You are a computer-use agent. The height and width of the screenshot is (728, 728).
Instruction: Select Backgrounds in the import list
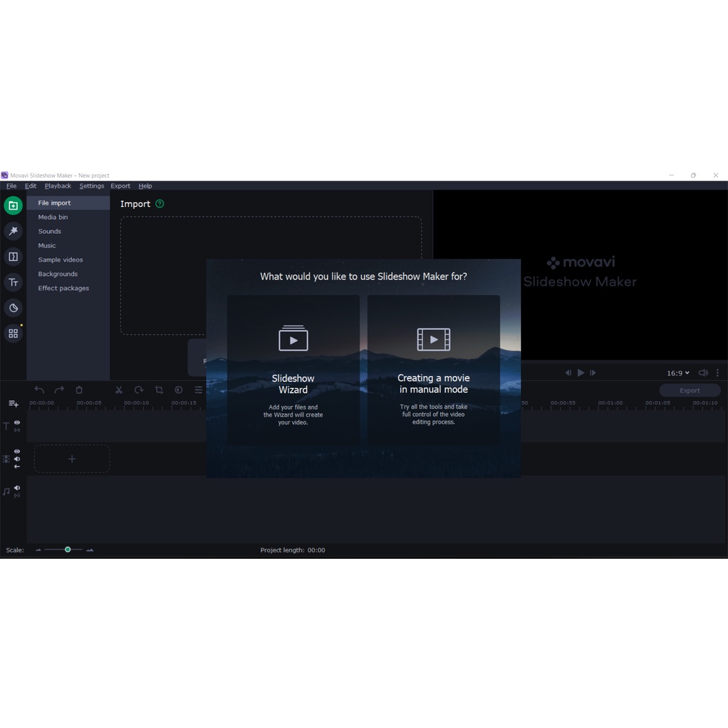pyautogui.click(x=58, y=274)
